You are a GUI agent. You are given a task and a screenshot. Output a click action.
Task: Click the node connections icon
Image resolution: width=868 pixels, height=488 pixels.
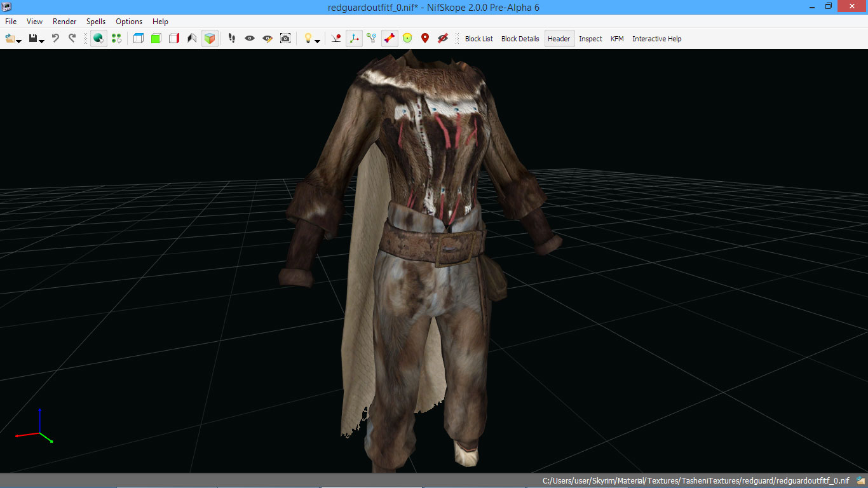coord(372,39)
